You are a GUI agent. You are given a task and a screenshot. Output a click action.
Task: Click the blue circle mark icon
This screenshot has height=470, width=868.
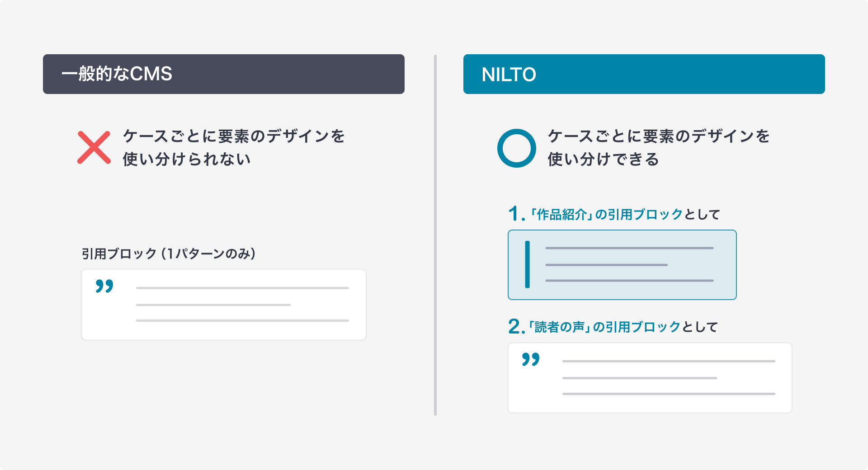point(516,148)
